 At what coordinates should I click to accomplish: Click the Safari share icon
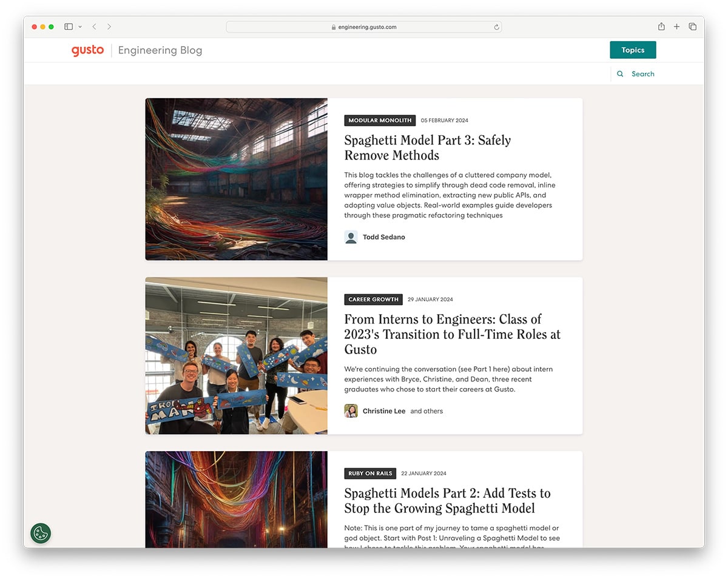tap(661, 27)
